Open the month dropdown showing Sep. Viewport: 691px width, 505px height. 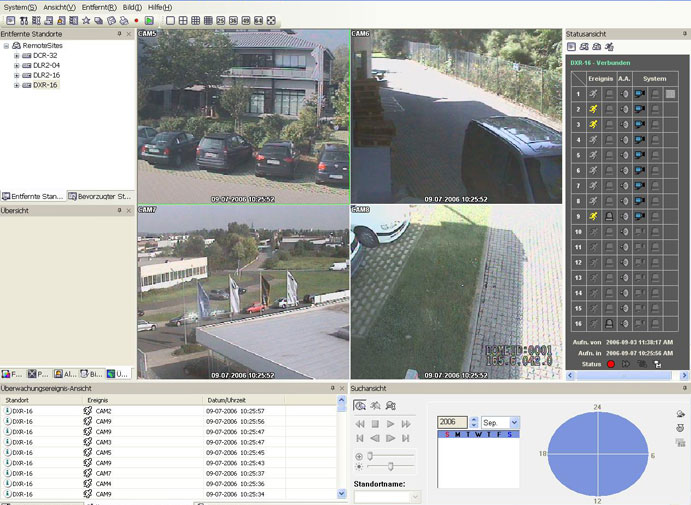pos(514,423)
